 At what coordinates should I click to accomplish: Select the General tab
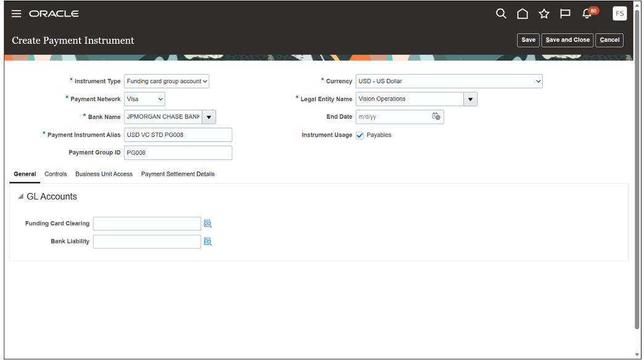25,174
